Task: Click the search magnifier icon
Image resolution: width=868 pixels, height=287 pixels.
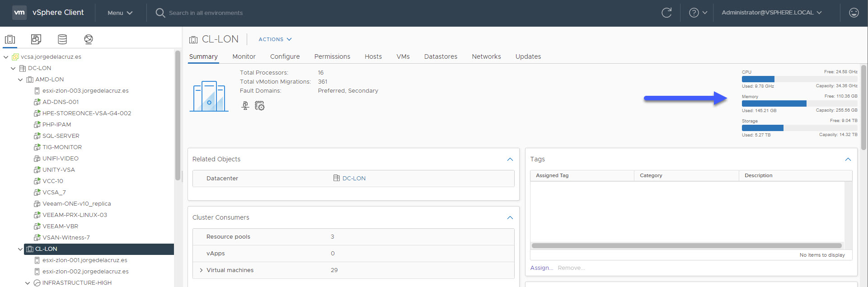Action: [x=160, y=13]
